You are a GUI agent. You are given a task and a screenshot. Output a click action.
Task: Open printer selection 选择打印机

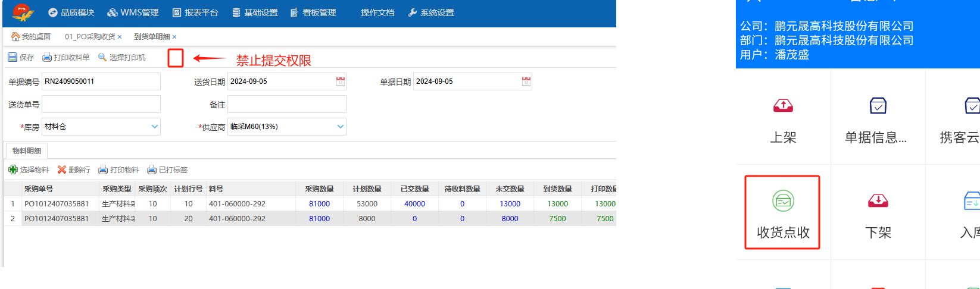click(122, 58)
